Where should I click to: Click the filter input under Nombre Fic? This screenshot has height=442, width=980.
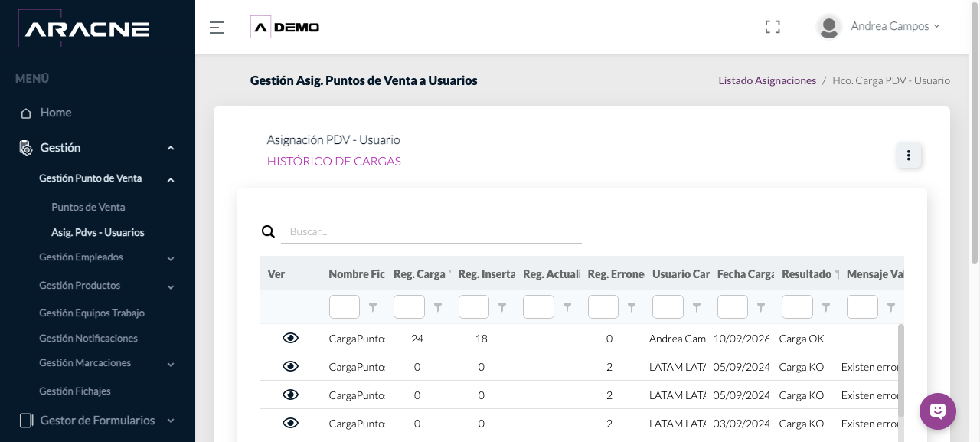(x=345, y=307)
